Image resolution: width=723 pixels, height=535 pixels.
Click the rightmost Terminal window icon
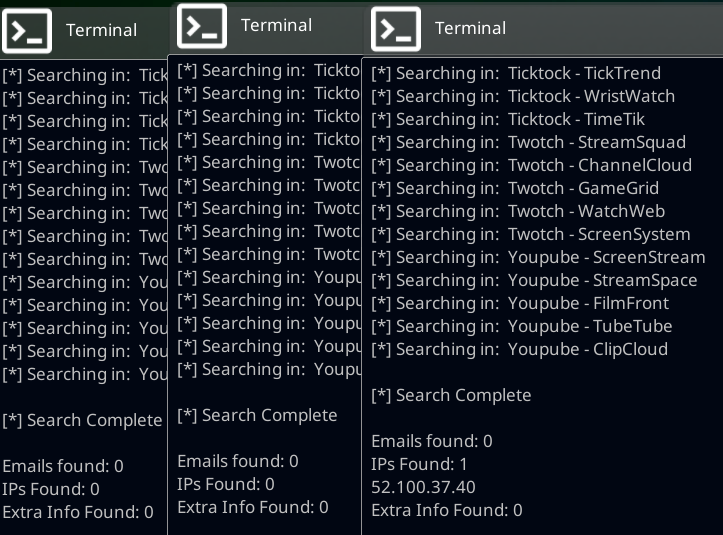tap(396, 29)
